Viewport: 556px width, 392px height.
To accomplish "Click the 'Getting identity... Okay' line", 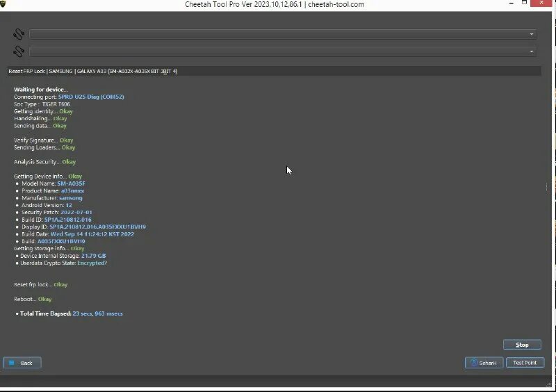I will click(x=43, y=111).
